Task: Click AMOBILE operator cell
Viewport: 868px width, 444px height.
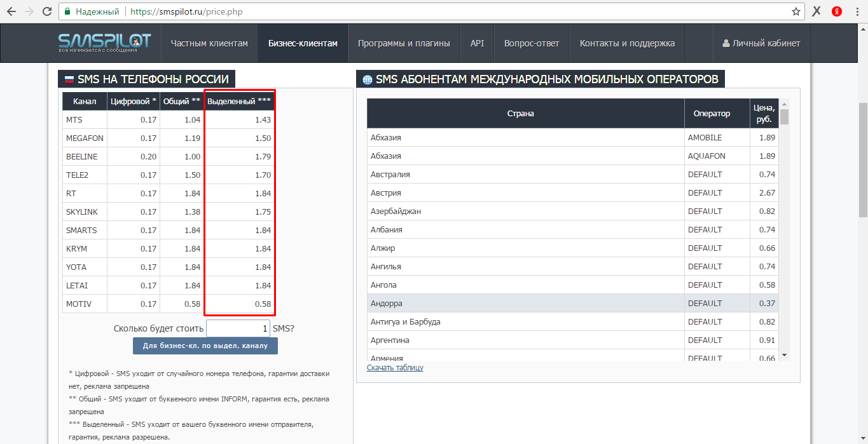Action: (717, 137)
